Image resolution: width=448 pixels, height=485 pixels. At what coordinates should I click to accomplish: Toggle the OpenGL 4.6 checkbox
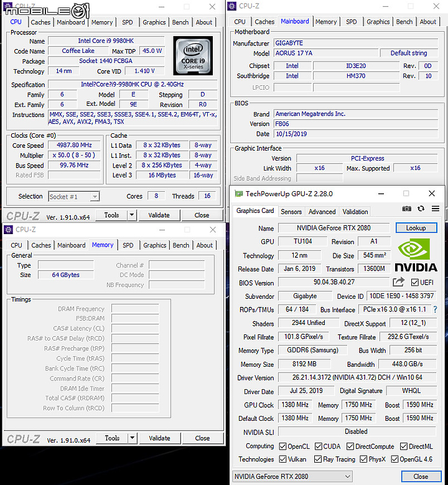(x=394, y=459)
